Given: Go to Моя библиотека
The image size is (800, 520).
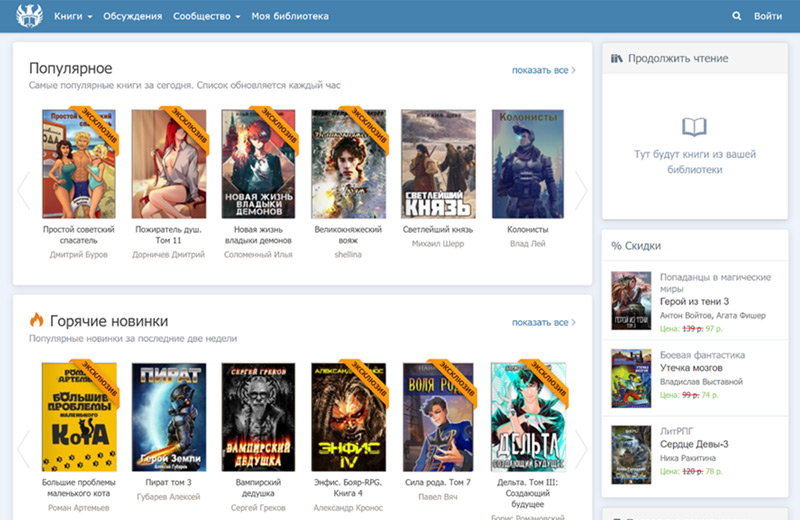Looking at the screenshot, I should pyautogui.click(x=290, y=16).
